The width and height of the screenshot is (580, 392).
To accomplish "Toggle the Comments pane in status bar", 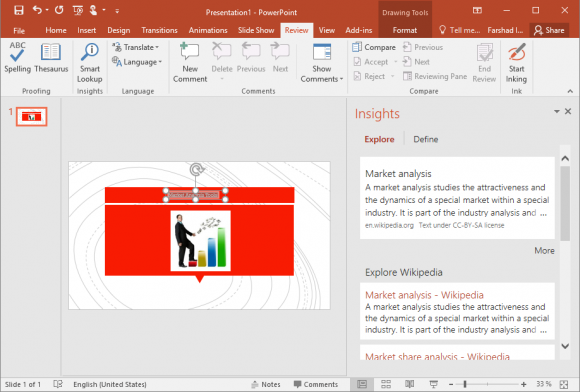I will (x=316, y=384).
